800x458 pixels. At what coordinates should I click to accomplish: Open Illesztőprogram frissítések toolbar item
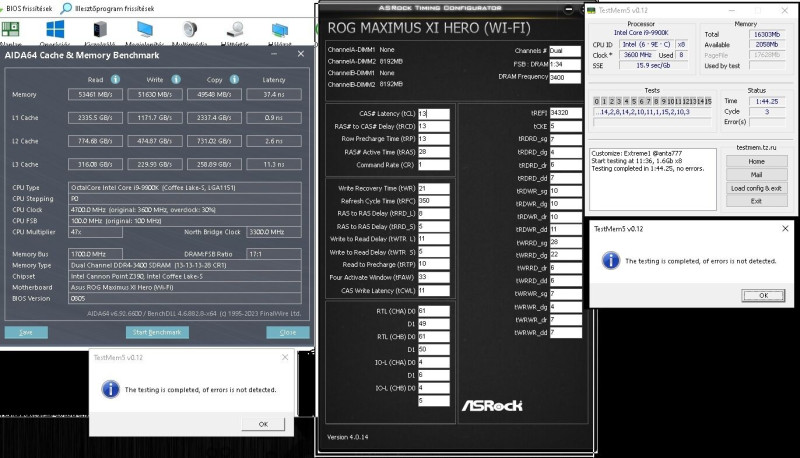click(108, 9)
